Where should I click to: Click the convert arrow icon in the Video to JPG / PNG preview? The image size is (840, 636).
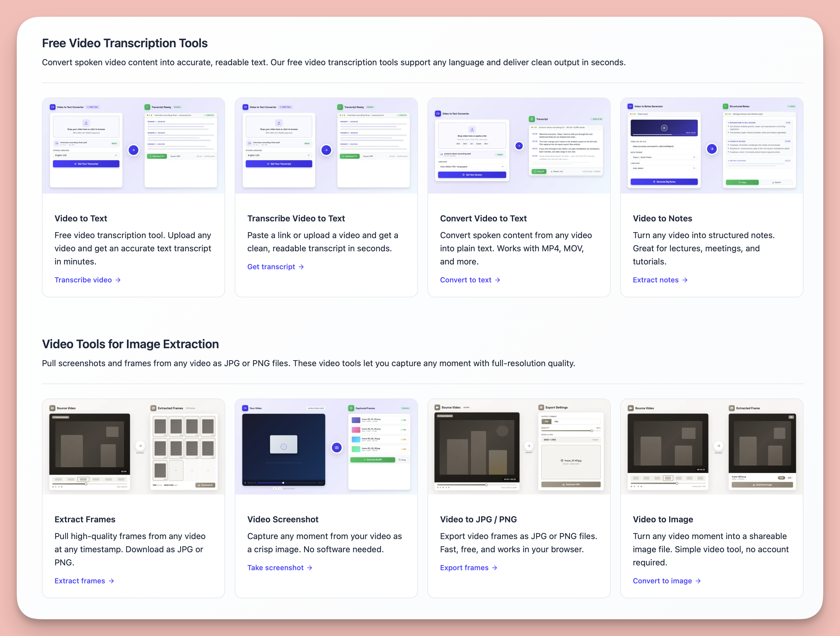[529, 446]
